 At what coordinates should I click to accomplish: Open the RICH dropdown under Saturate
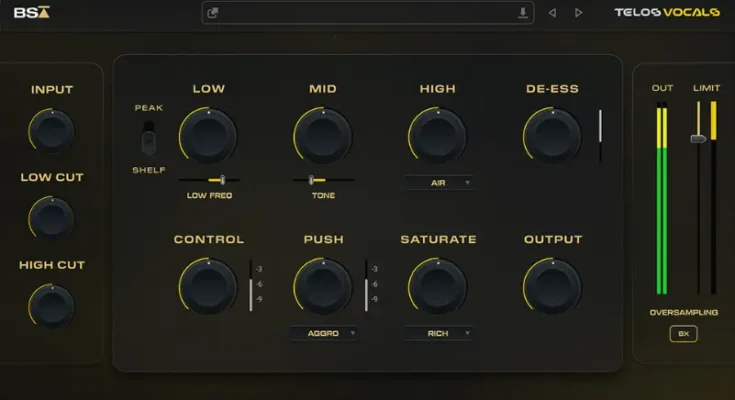click(x=438, y=333)
